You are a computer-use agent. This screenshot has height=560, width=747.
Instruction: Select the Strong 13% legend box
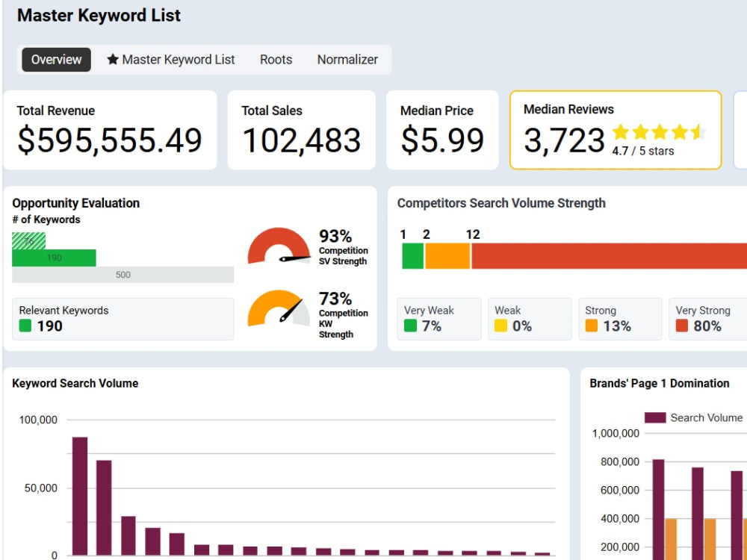(620, 319)
